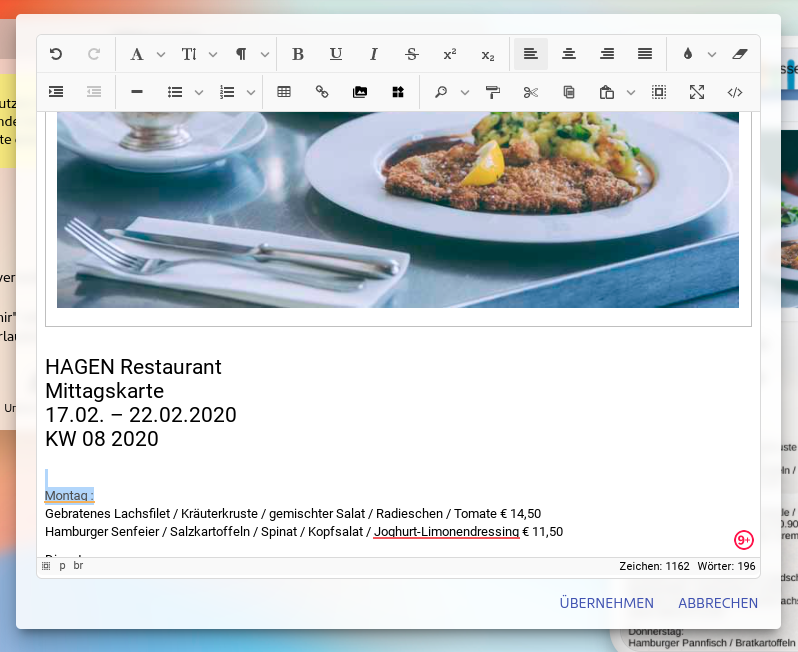Click the KW 08 2020 line
The height and width of the screenshot is (652, 798).
102,439
